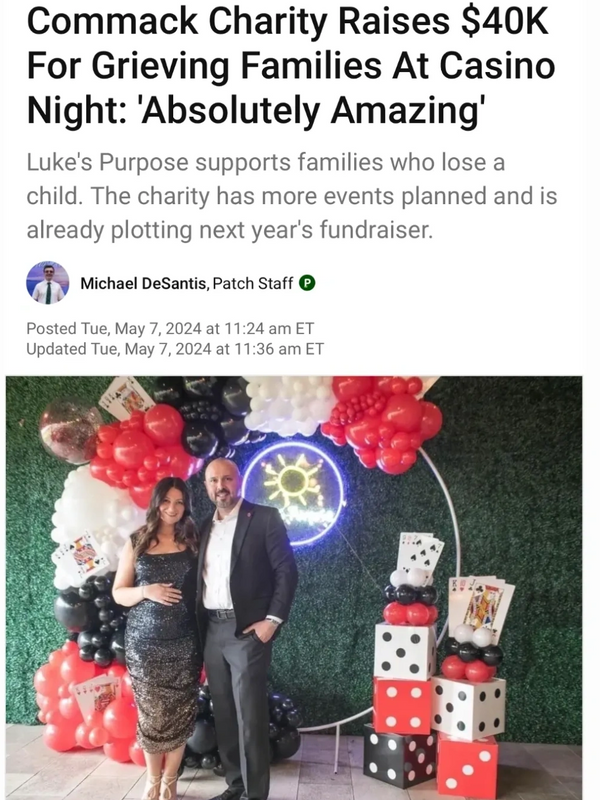
Task: Open Michael DeSantis's round author avatar
Action: pos(47,283)
